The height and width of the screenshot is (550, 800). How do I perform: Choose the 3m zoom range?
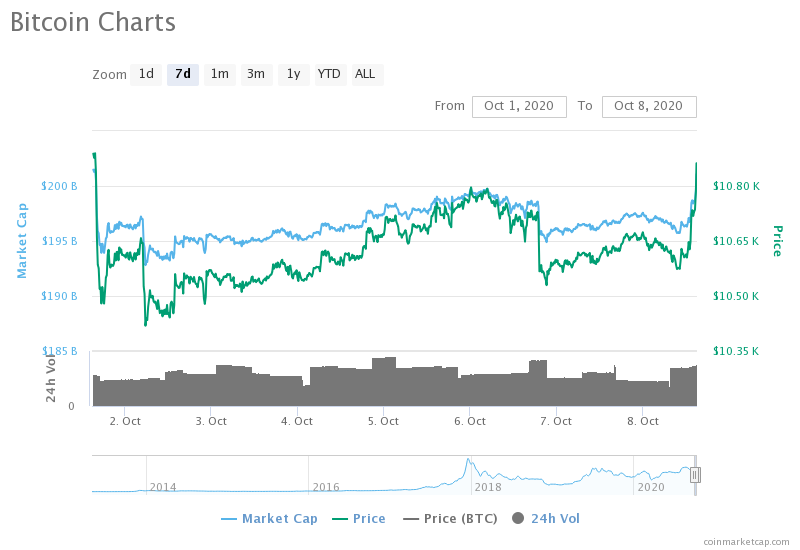coord(257,74)
